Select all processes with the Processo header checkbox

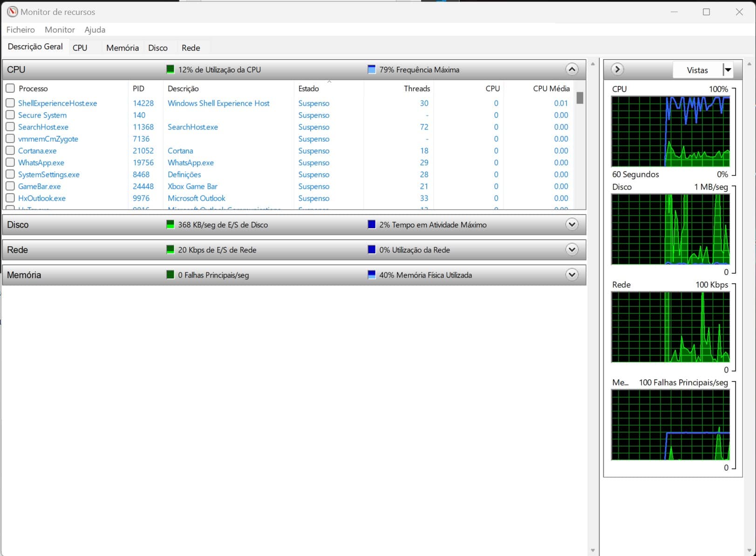click(10, 88)
